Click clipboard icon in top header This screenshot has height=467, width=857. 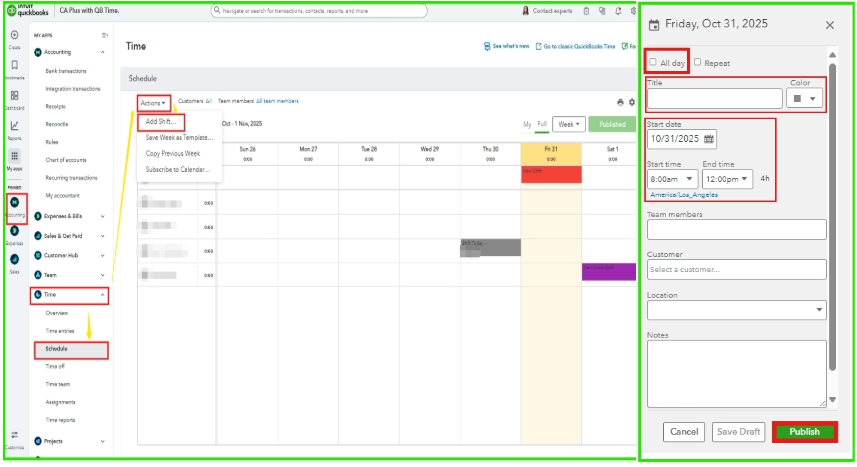pyautogui.click(x=586, y=11)
